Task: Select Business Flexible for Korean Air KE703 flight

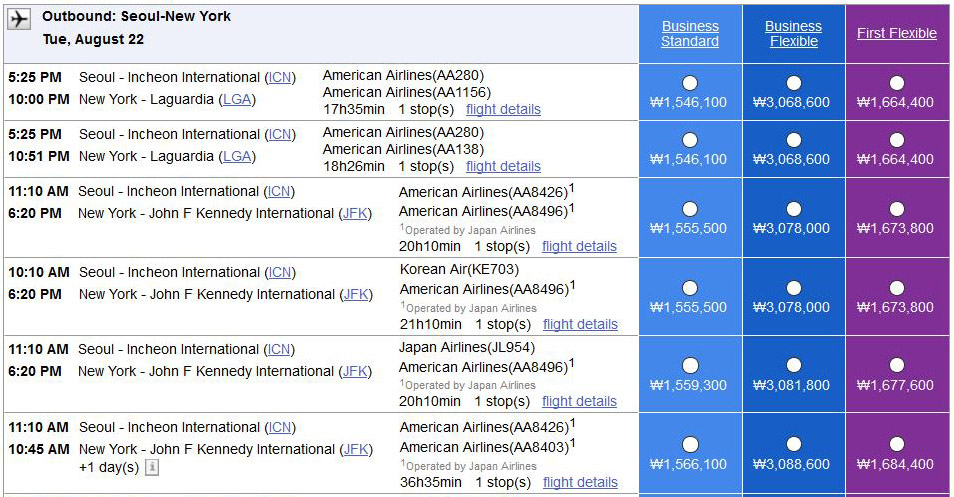Action: point(793,288)
